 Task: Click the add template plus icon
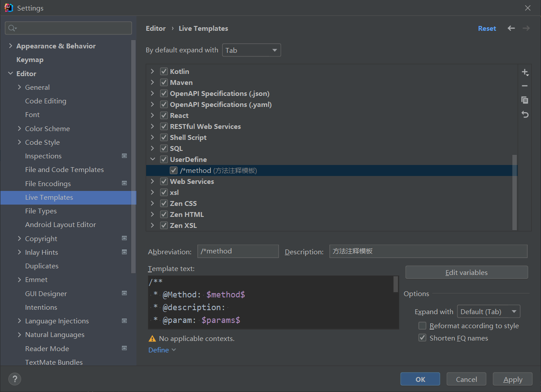[x=524, y=72]
